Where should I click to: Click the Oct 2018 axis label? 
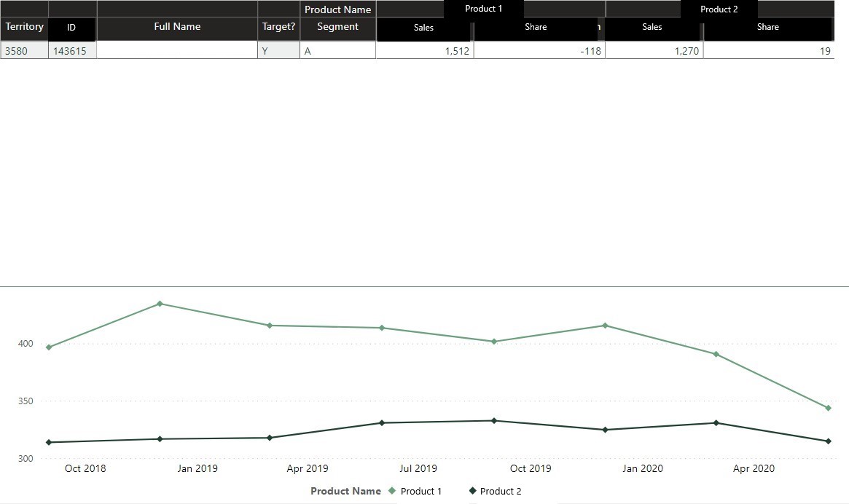pos(85,468)
